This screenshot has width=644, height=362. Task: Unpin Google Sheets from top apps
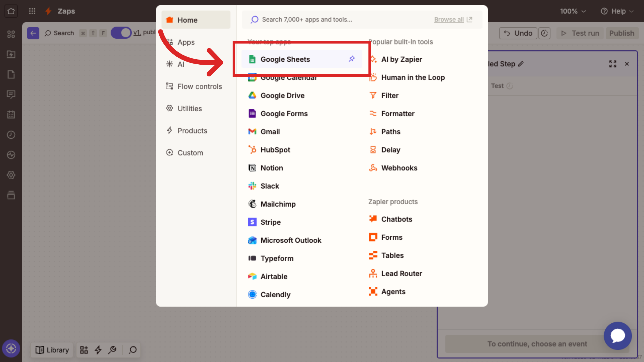(x=352, y=59)
